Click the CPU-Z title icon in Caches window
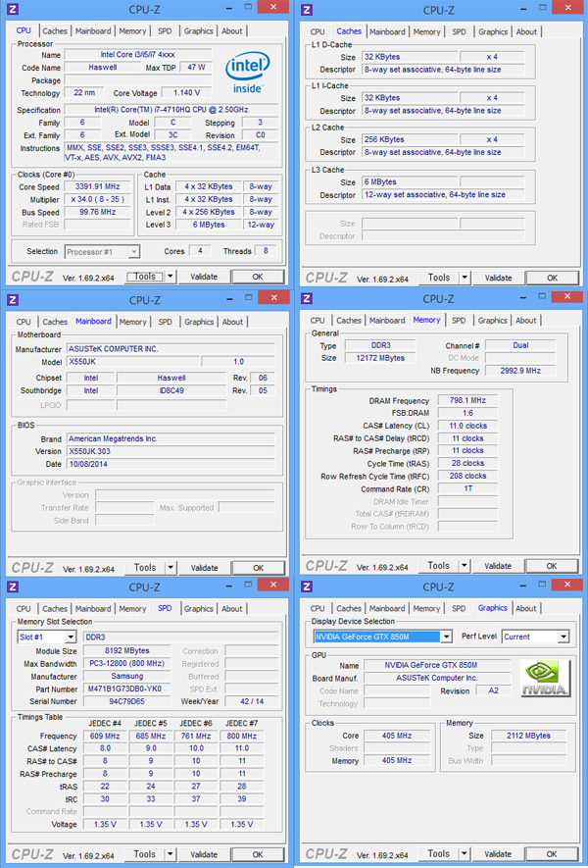The width and height of the screenshot is (588, 868). click(307, 10)
